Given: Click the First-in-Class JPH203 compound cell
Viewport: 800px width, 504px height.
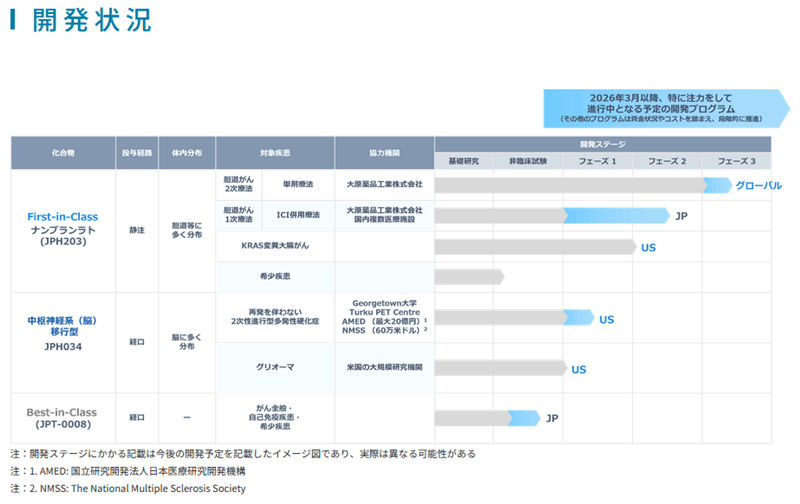Looking at the screenshot, I should click(63, 229).
